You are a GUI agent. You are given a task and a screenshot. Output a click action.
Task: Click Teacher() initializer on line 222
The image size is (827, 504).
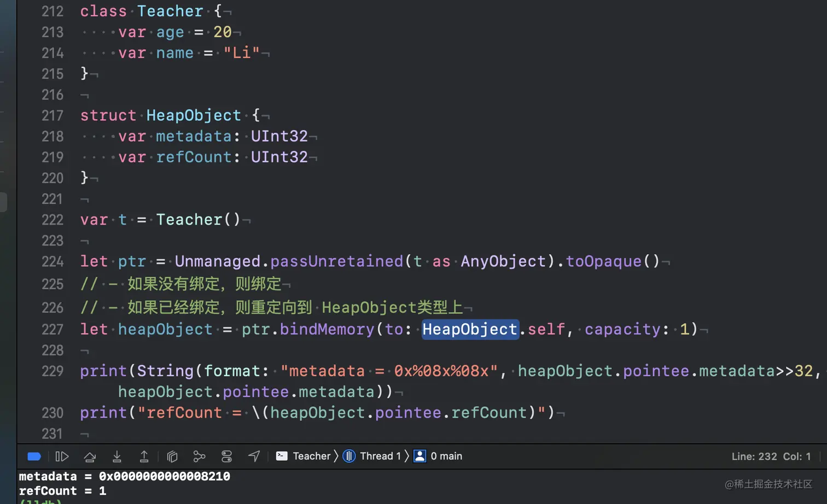198,220
